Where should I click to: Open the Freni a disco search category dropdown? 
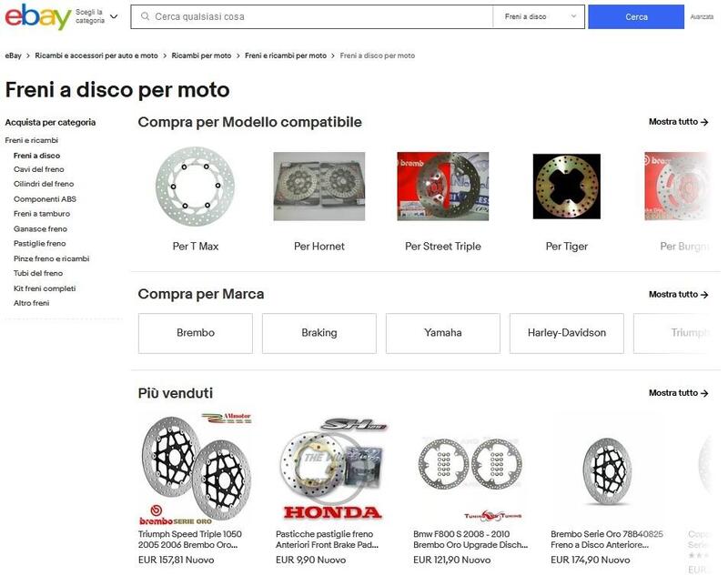pos(539,16)
